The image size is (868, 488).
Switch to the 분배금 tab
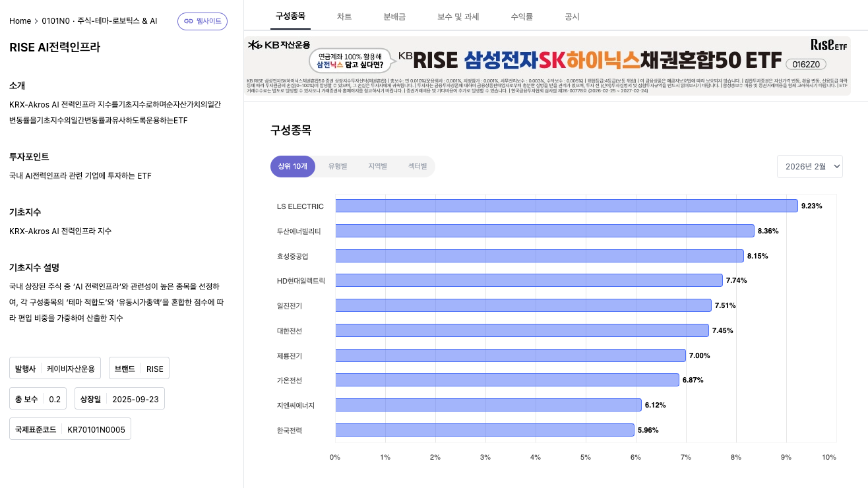[395, 16]
